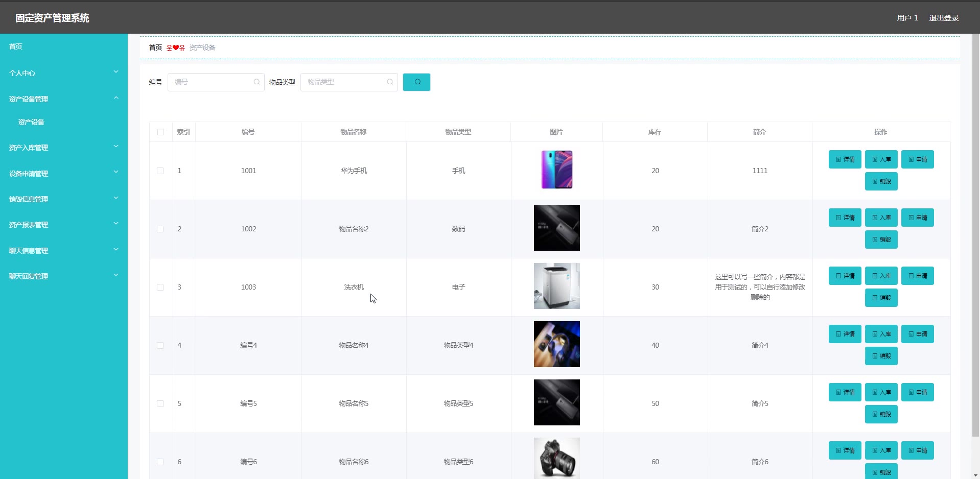980x479 pixels.
Task: Click the vertical page scrollbar
Action: pyautogui.click(x=976, y=235)
